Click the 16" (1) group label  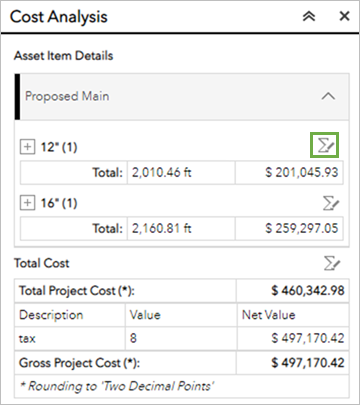(x=59, y=203)
